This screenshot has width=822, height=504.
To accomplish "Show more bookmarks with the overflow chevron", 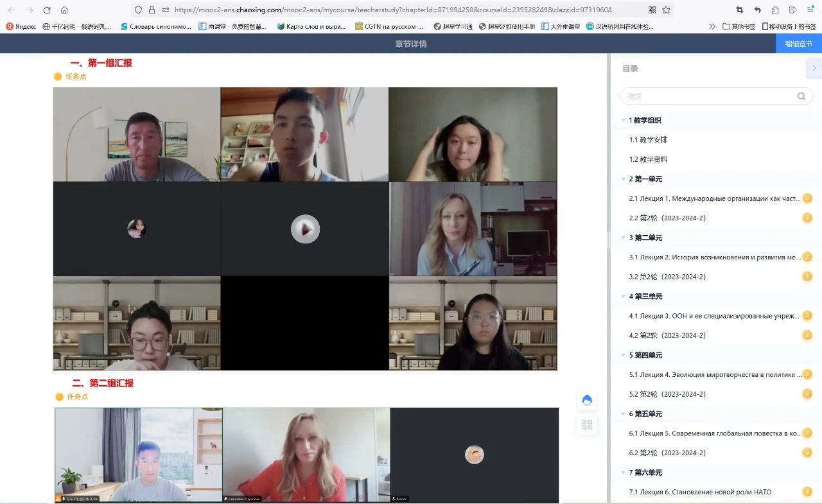I will [712, 26].
